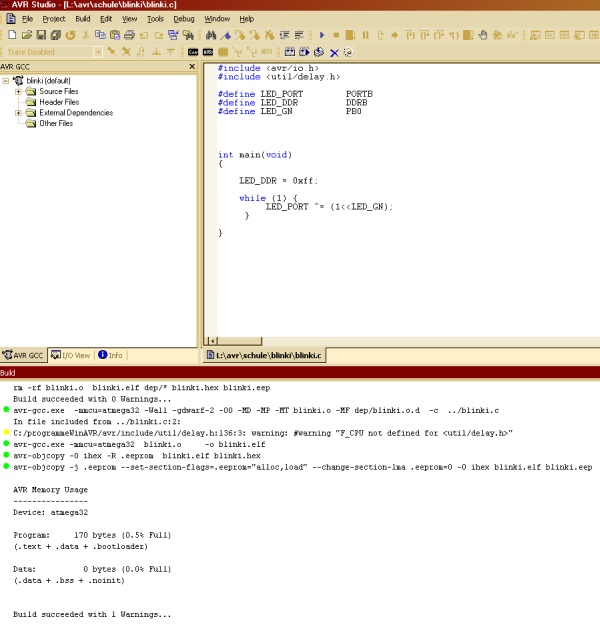
Task: Click the editor horizontal scrollbar thumb
Action: [239, 341]
